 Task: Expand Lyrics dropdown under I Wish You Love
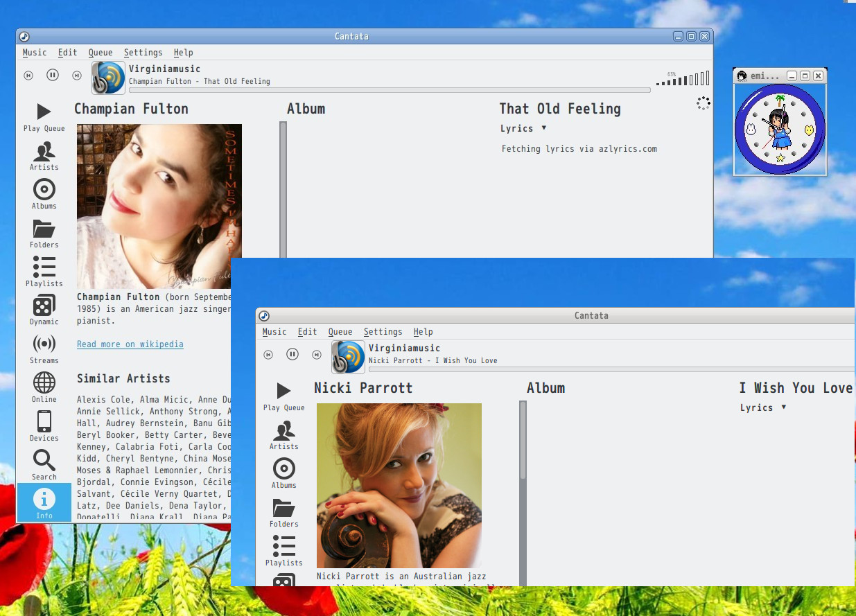[784, 407]
